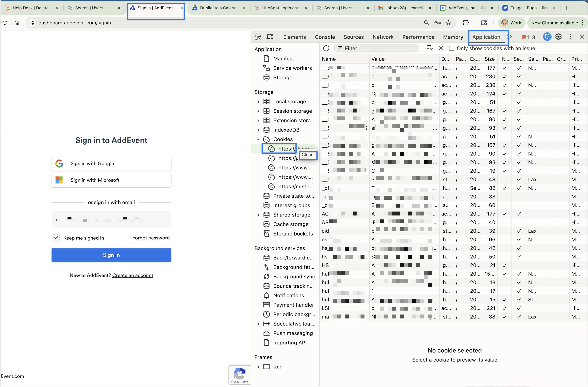
Task: Click the browser home icon
Action: click(x=17, y=23)
